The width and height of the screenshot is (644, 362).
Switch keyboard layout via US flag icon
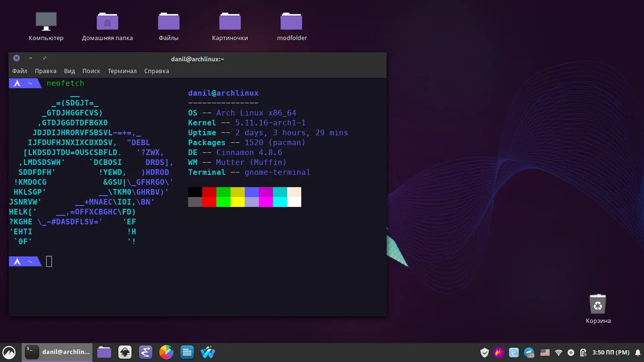[545, 353]
